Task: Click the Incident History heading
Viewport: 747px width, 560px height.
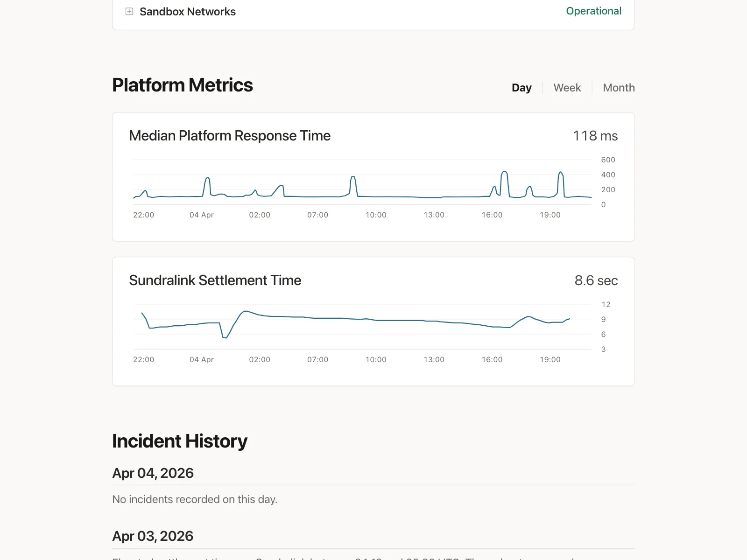Action: [x=180, y=441]
